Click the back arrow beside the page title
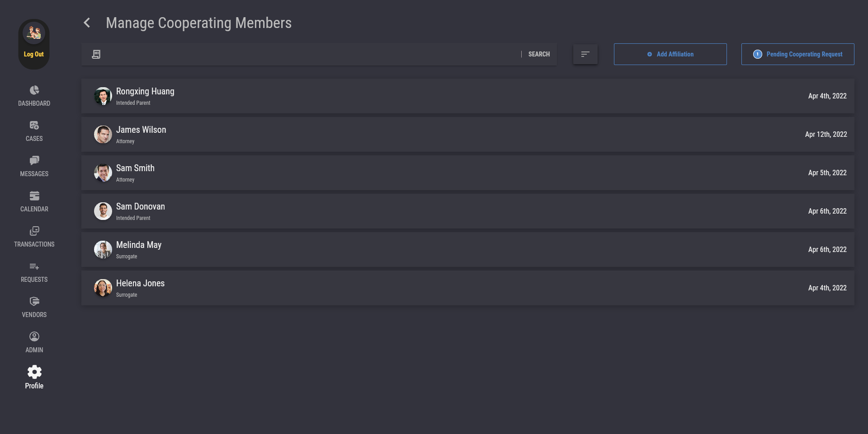This screenshot has height=434, width=868. click(87, 23)
